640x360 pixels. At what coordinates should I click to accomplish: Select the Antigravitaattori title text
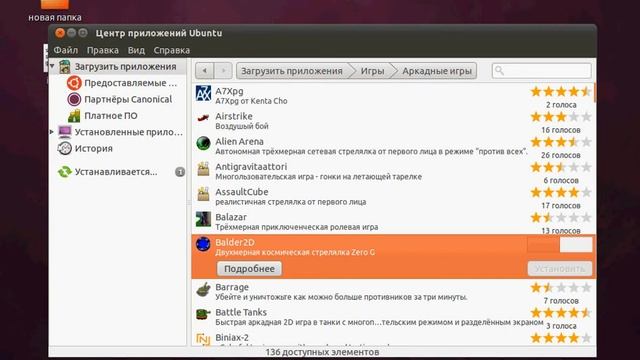coord(251,167)
